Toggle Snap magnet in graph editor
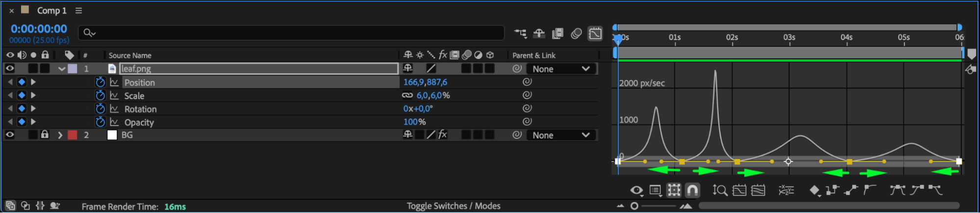 tap(692, 190)
